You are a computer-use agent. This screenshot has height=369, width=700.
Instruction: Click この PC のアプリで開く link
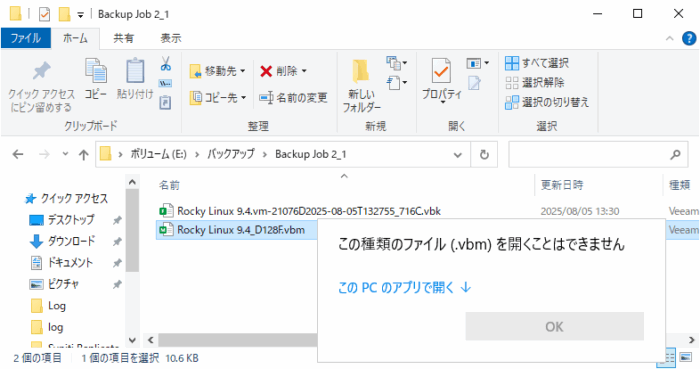pos(404,287)
